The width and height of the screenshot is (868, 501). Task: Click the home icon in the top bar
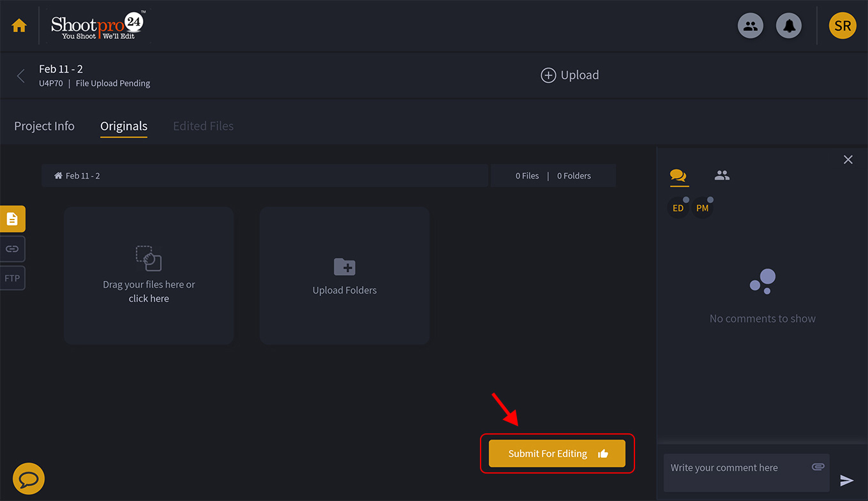[x=19, y=26]
